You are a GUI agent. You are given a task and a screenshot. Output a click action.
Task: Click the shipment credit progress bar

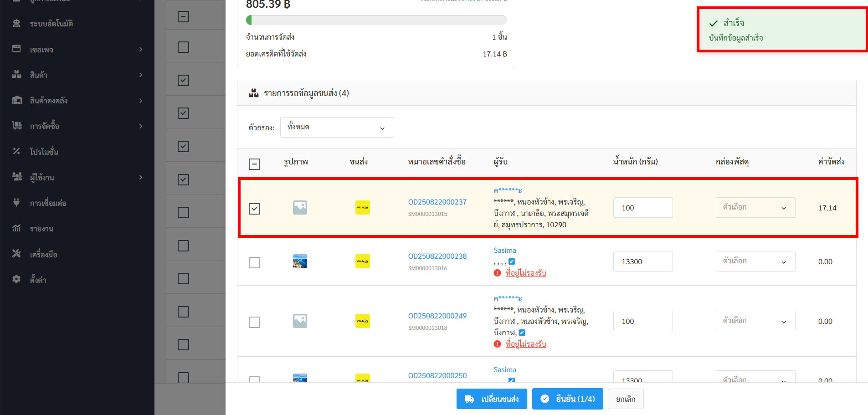[x=376, y=20]
